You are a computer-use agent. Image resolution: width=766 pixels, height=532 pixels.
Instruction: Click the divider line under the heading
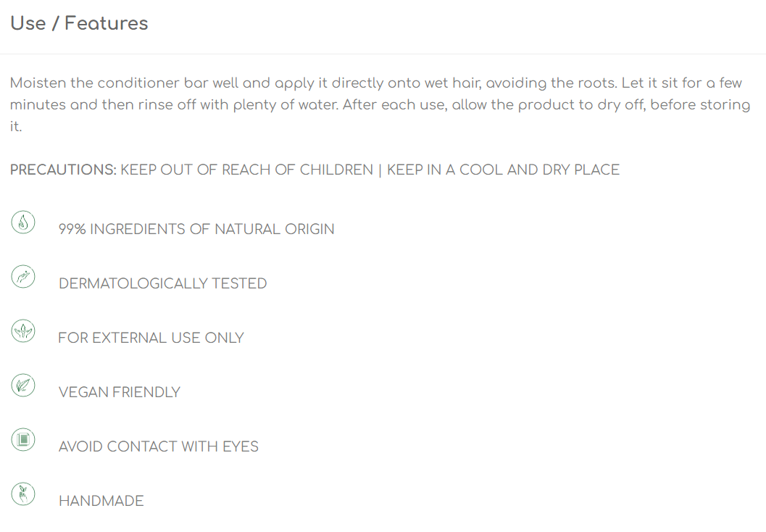383,54
